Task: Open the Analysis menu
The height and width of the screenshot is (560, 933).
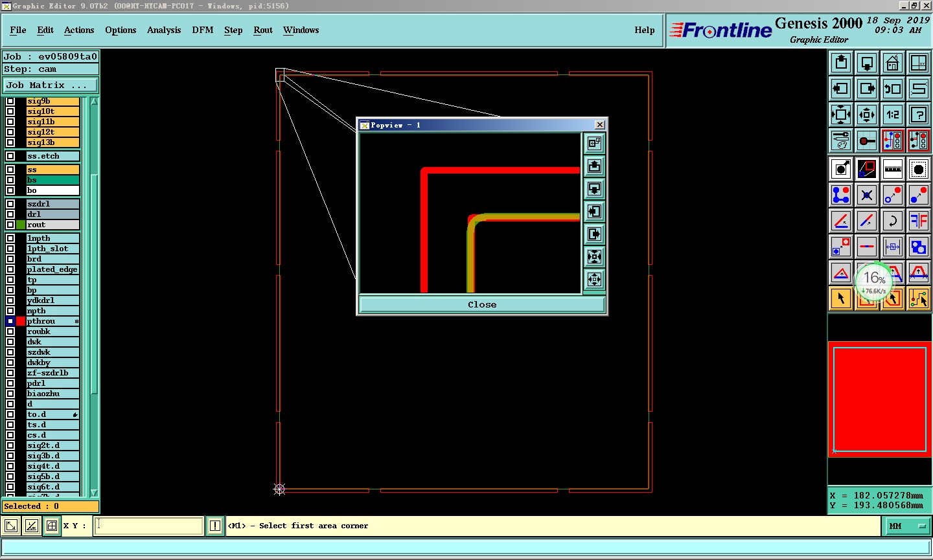Action: pyautogui.click(x=164, y=30)
